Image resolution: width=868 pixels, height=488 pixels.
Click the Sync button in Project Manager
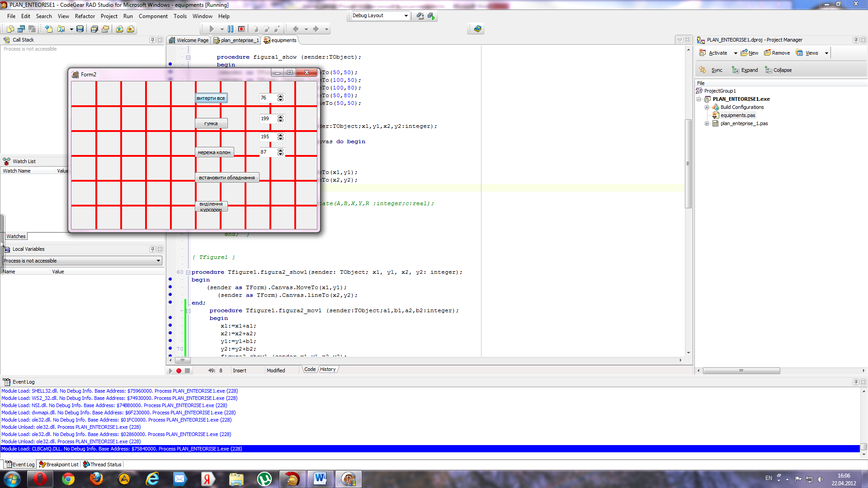point(712,70)
